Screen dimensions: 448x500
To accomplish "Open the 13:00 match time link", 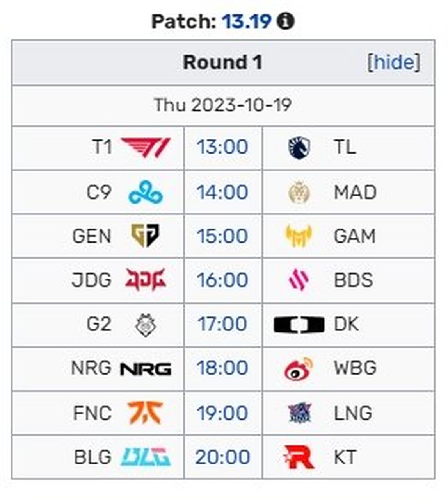I will tap(222, 147).
